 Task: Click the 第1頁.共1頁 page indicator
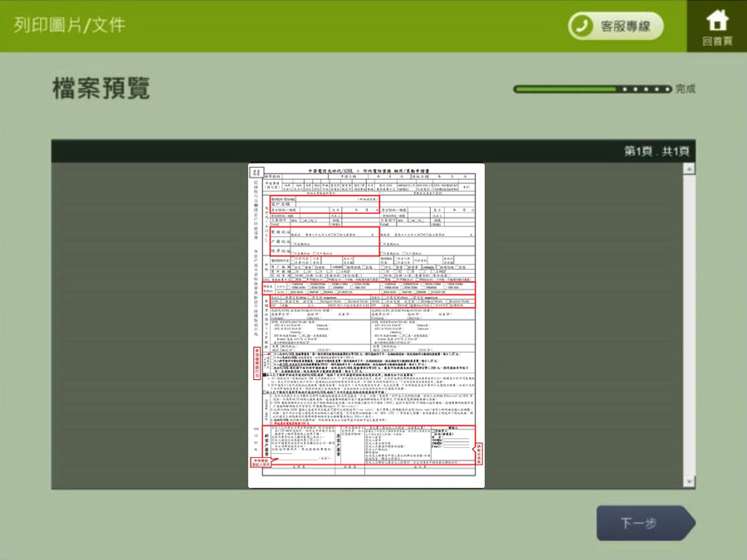(657, 151)
